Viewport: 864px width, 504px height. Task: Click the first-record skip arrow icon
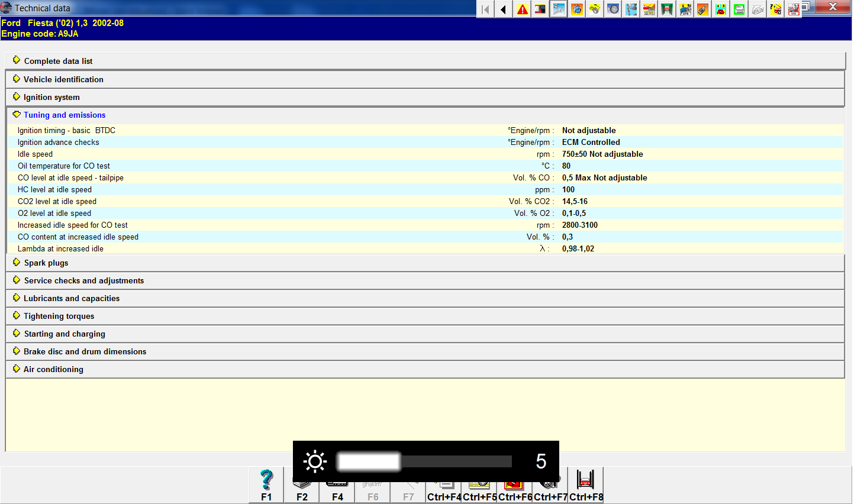pyautogui.click(x=485, y=9)
